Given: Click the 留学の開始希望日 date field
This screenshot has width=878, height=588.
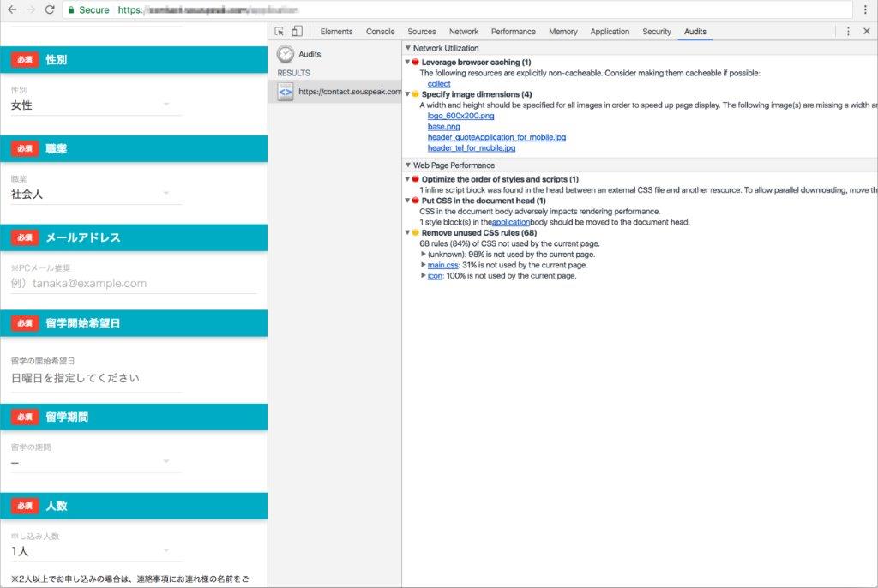Looking at the screenshot, I should (96, 378).
